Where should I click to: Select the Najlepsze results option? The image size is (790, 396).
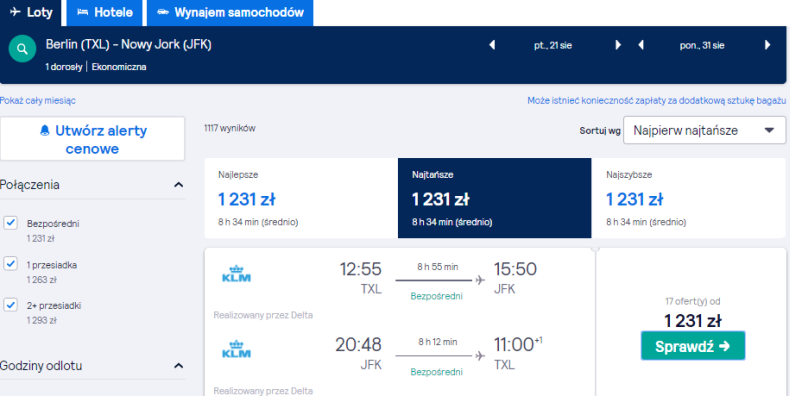pos(301,198)
